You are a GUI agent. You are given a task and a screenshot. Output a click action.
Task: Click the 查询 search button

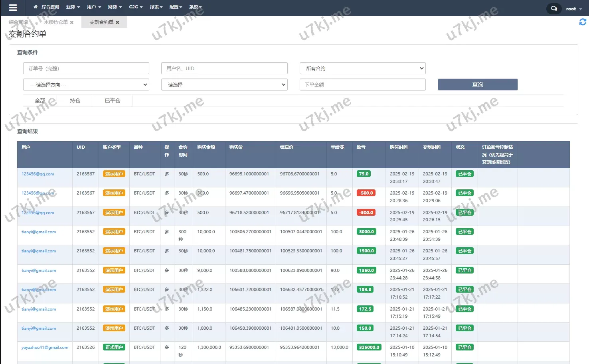478,85
